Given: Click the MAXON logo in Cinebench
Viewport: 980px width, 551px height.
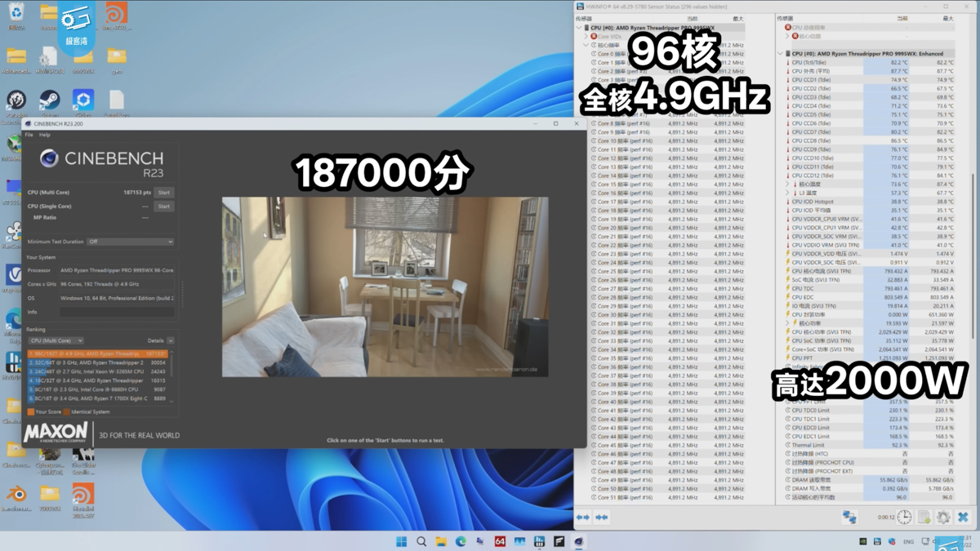Looking at the screenshot, I should [56, 431].
